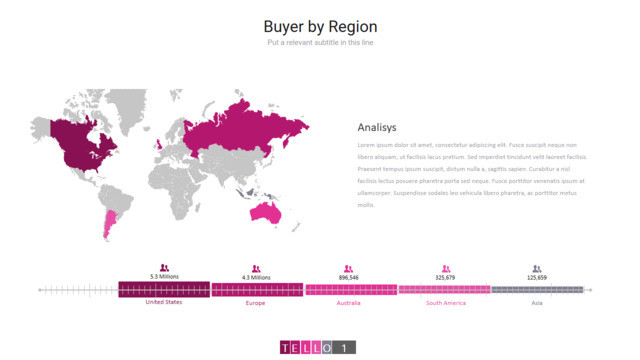
Task: Click the people icon above 4.3 Millions
Action: pos(256,269)
